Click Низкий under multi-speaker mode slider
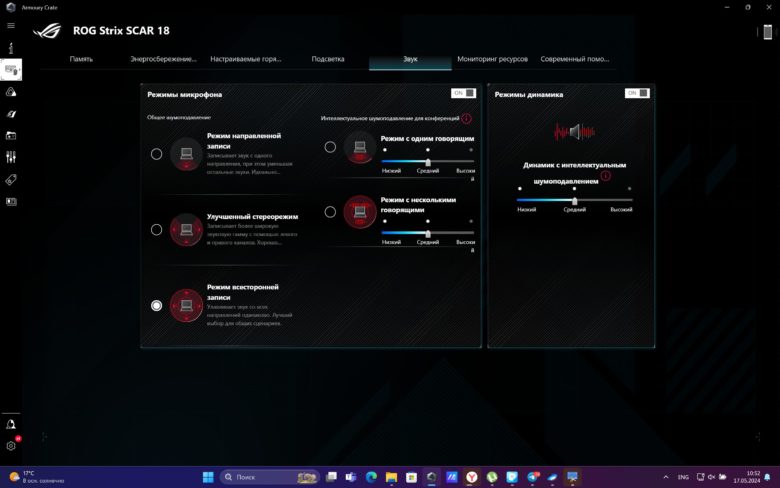Screen dimensions: 780x488 pyautogui.click(x=391, y=242)
